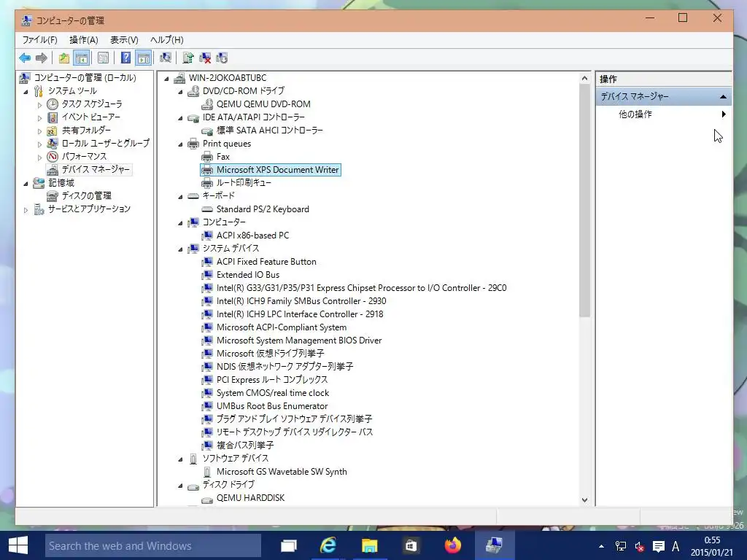This screenshot has height=560, width=747.
Task: Open the Windows Start button
Action: coord(18,545)
